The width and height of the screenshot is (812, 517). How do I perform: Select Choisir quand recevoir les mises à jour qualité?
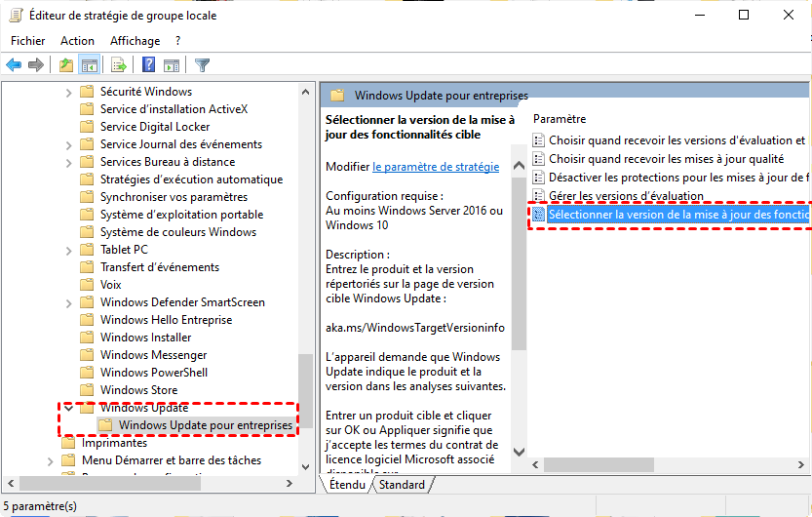point(666,159)
